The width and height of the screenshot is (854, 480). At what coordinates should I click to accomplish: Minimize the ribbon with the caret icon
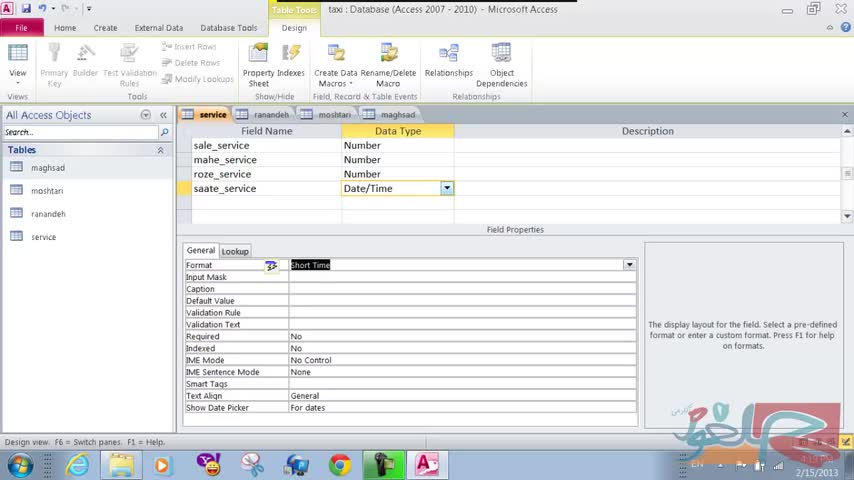829,27
